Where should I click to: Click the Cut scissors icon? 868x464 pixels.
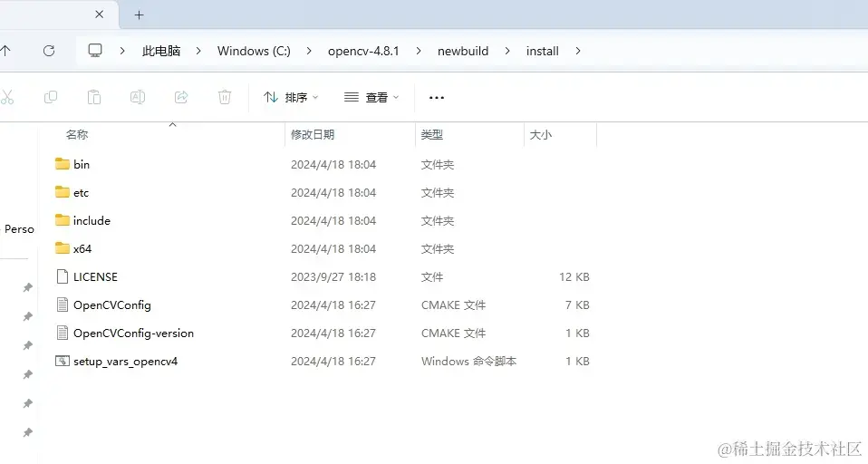coord(6,98)
